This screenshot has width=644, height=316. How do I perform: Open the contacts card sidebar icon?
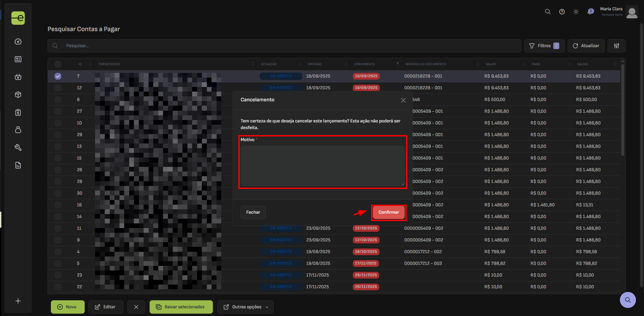[18, 59]
